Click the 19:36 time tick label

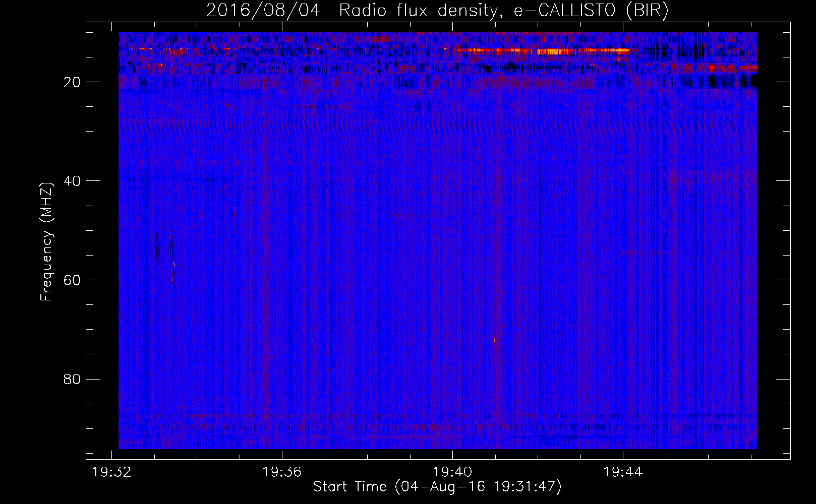click(x=282, y=472)
